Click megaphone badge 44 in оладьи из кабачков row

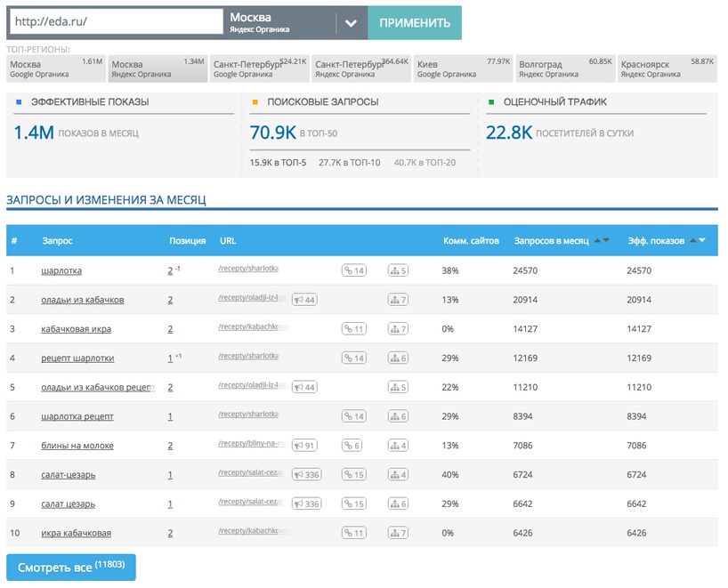(x=304, y=300)
